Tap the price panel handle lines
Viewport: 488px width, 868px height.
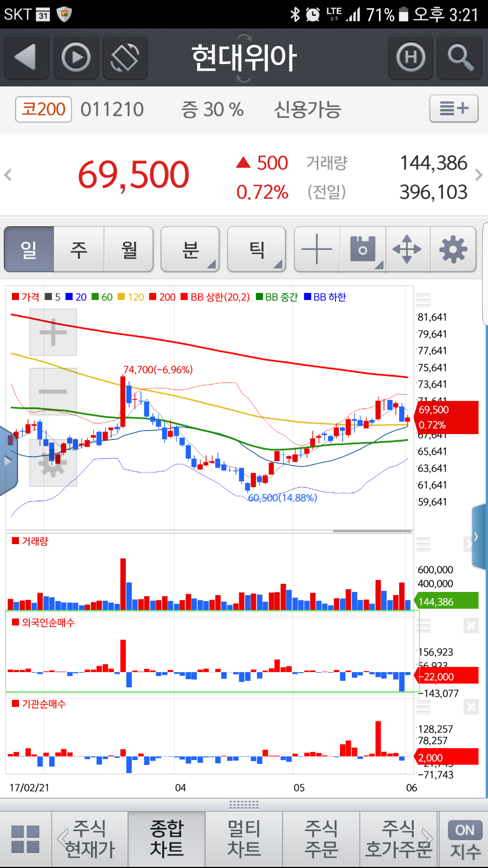pyautogui.click(x=423, y=300)
